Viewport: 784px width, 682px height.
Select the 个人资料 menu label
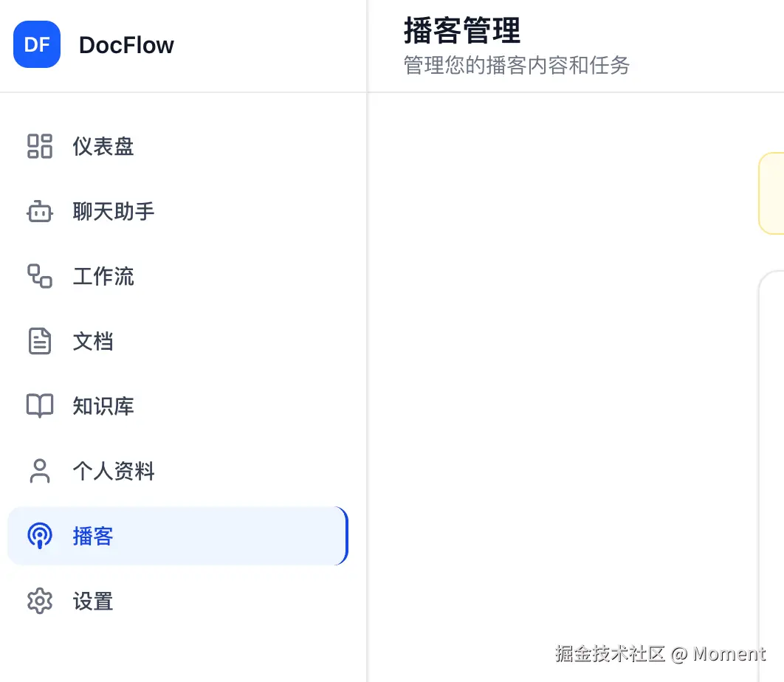(114, 471)
